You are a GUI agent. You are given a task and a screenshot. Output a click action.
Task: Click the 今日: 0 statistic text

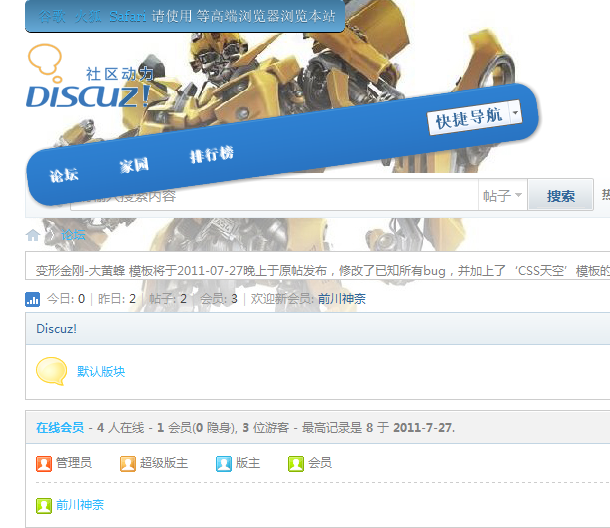(66, 299)
